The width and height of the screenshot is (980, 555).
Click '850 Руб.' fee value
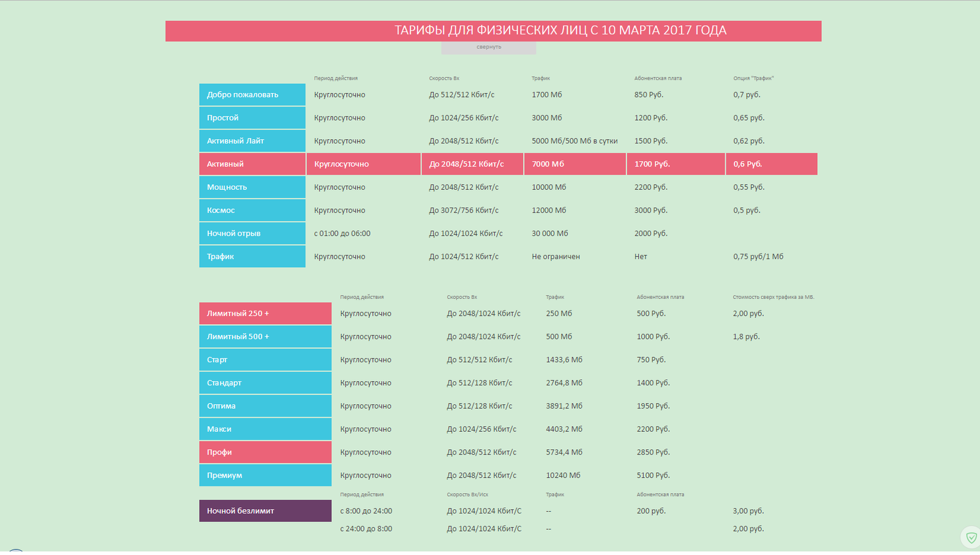coord(649,95)
